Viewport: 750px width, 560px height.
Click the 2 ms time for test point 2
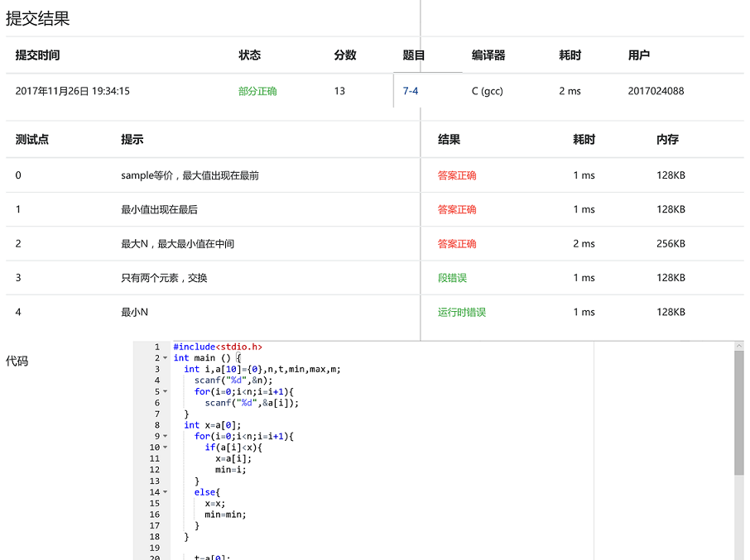coord(584,244)
